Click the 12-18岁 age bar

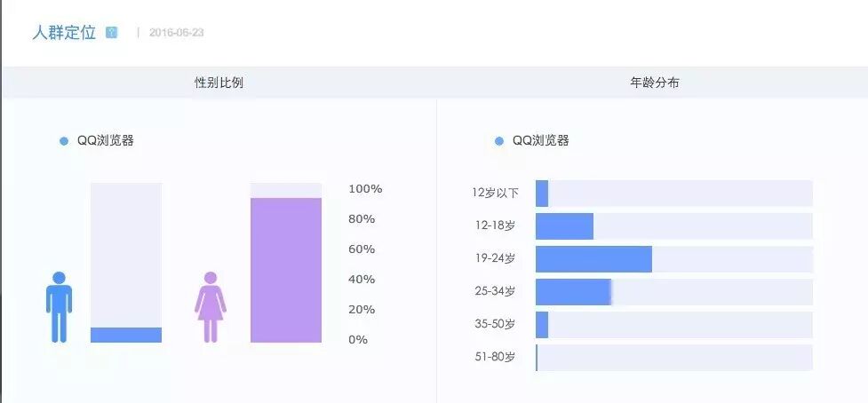564,226
